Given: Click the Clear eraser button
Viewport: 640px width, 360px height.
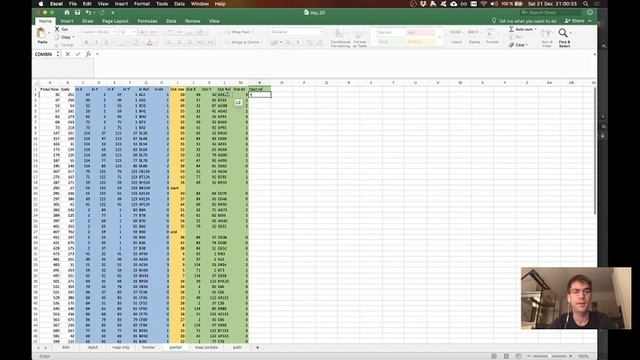Looking at the screenshot, I should pyautogui.click(x=518, y=45).
